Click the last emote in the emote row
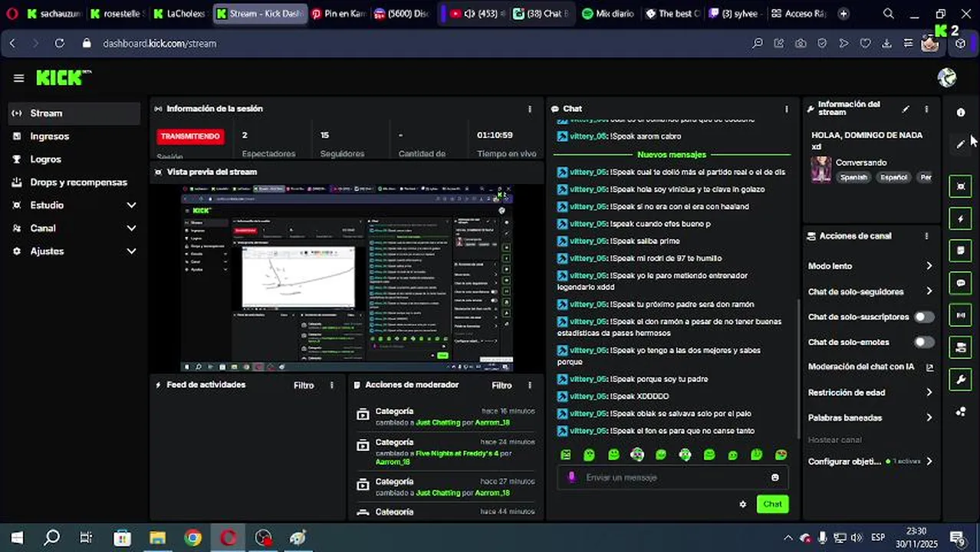Screen dimensions: 980x552 coord(781,455)
